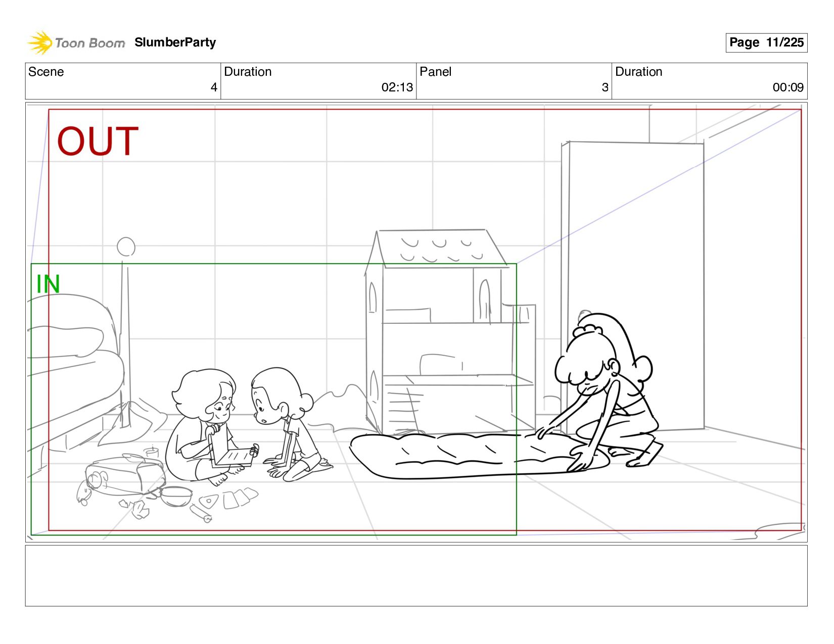Click the empty notes box below panel
The image size is (834, 644).
pos(416,576)
